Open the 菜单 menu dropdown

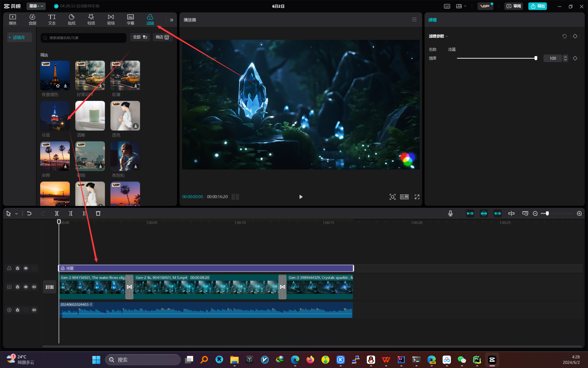[36, 6]
